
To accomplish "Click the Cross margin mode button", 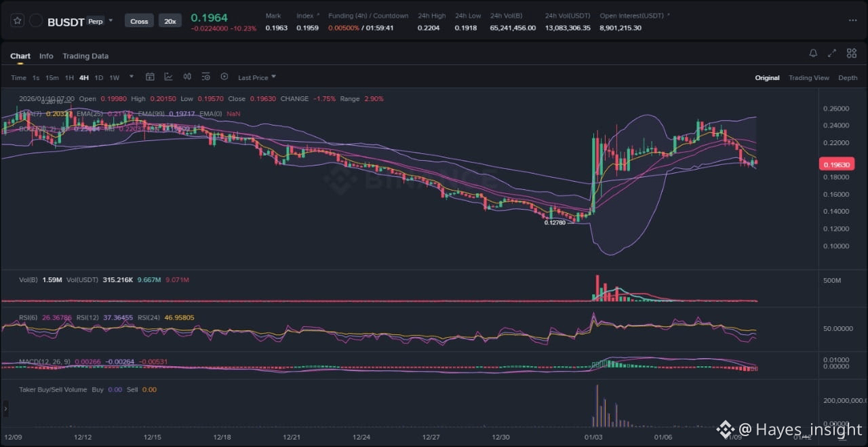I will click(139, 21).
